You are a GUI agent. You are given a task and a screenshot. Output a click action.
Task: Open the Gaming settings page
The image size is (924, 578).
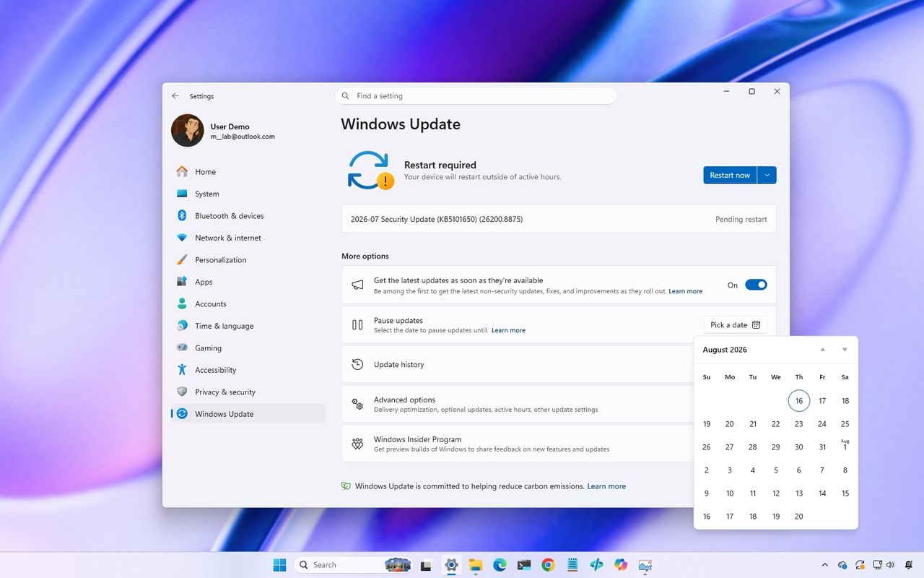(248, 348)
